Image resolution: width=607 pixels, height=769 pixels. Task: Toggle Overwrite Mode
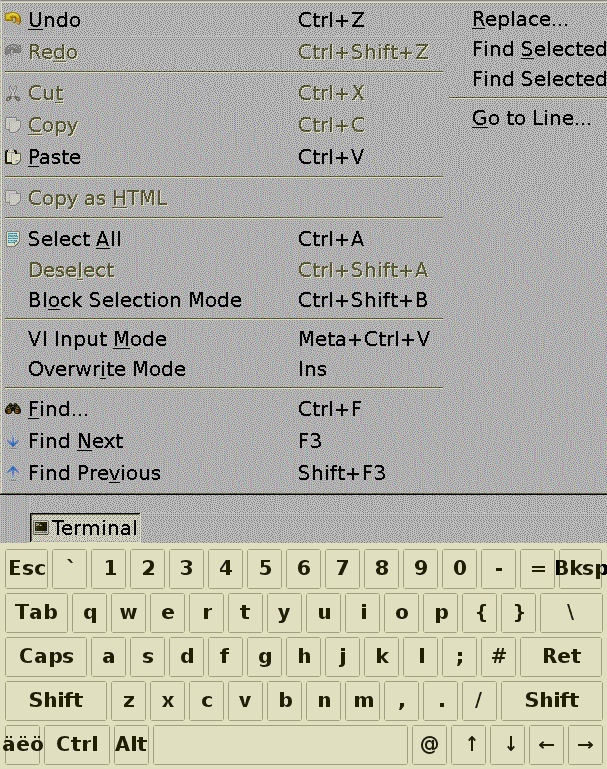pos(107,369)
